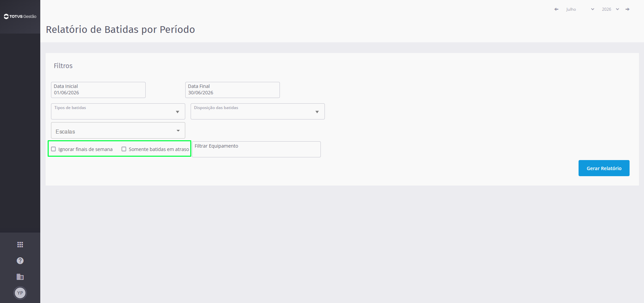Expand the Disposição das batidas dropdown
Viewport: 644px width, 303px height.
click(x=258, y=111)
